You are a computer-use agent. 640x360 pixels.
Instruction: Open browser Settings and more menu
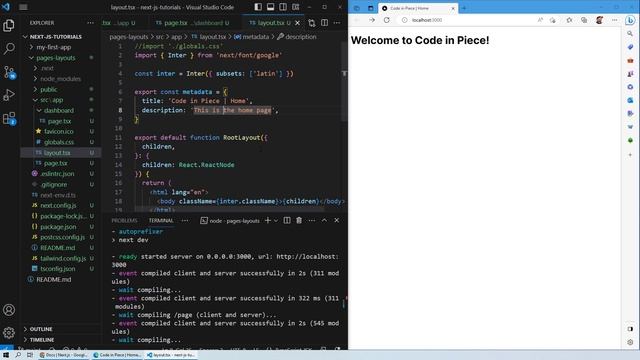[614, 20]
